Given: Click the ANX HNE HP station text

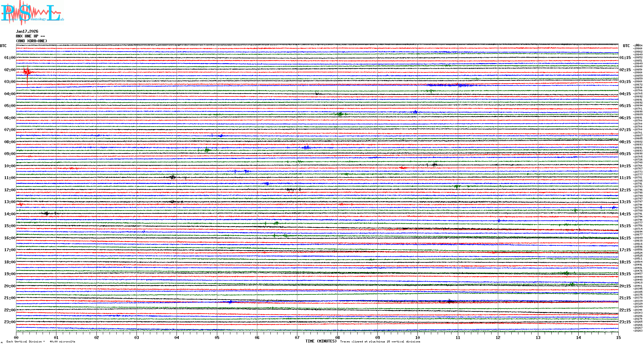Looking at the screenshot, I should point(30,36).
